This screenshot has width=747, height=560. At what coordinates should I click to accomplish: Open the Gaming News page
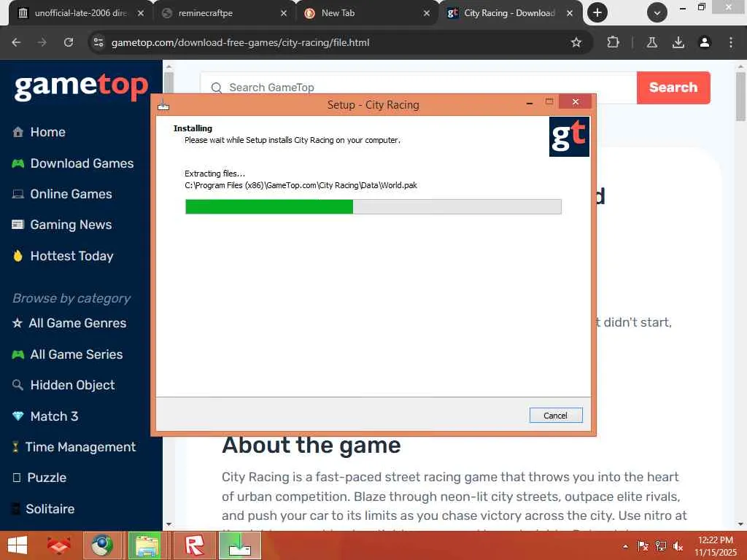coord(71,225)
